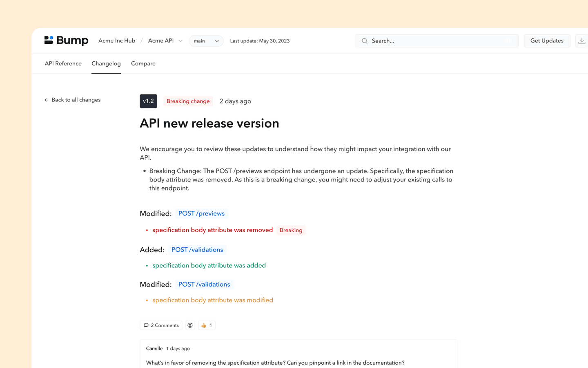Click the Breaking tag beside removed attribute
Screen dimensions: 588x368
291,230
